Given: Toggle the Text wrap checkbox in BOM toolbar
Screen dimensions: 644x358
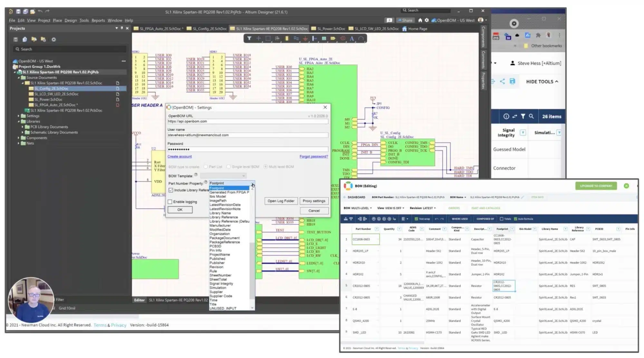Looking at the screenshot, I should (416, 219).
